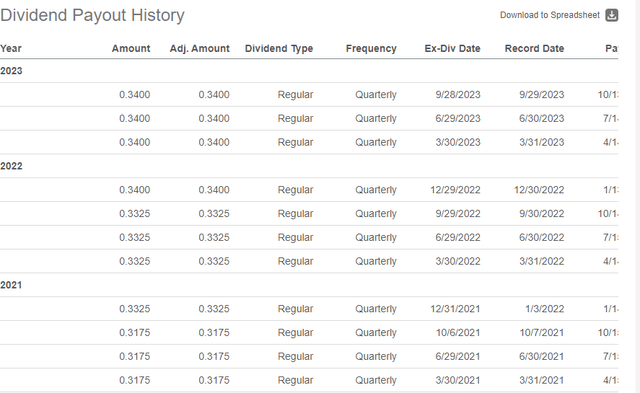Open the Download to Spreadsheet link

pyautogui.click(x=550, y=15)
